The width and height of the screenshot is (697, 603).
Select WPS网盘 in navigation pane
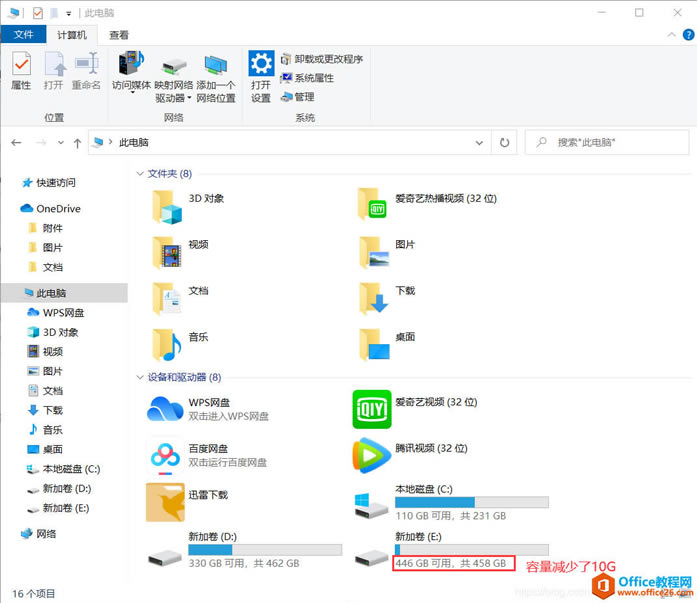pos(56,312)
